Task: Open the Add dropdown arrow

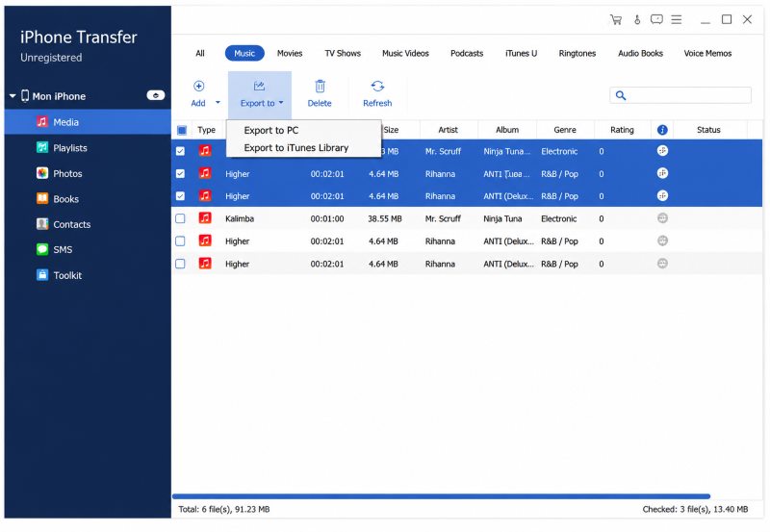Action: pos(218,103)
